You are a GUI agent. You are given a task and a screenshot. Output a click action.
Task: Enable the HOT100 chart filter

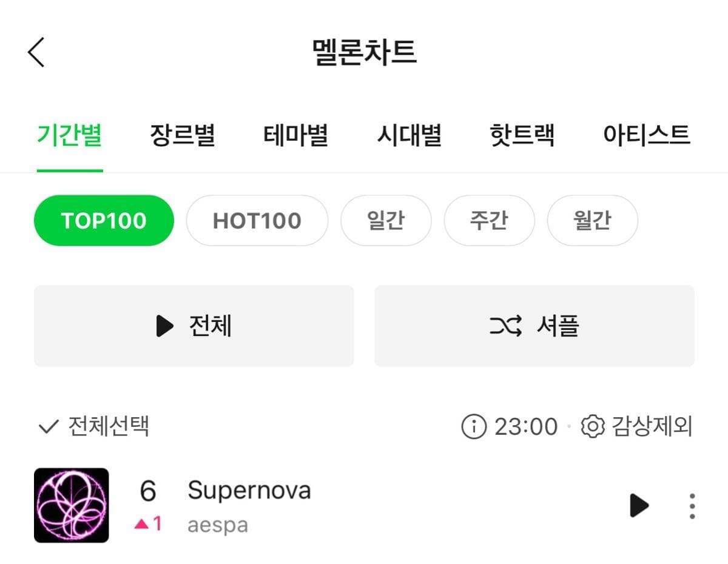pos(257,220)
